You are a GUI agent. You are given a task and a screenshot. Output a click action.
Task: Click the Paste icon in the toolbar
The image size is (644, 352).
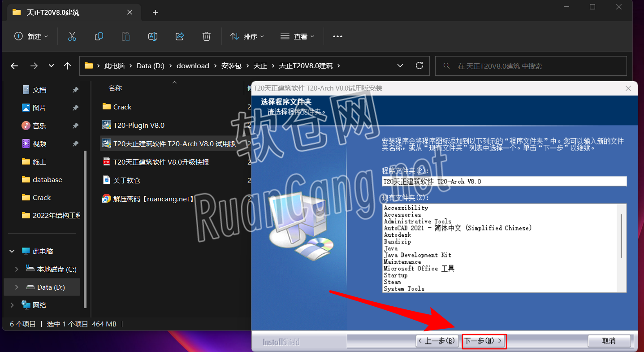pos(126,36)
